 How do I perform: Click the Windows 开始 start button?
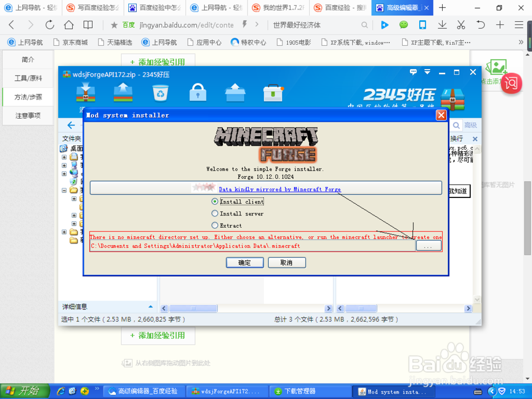pos(24,391)
